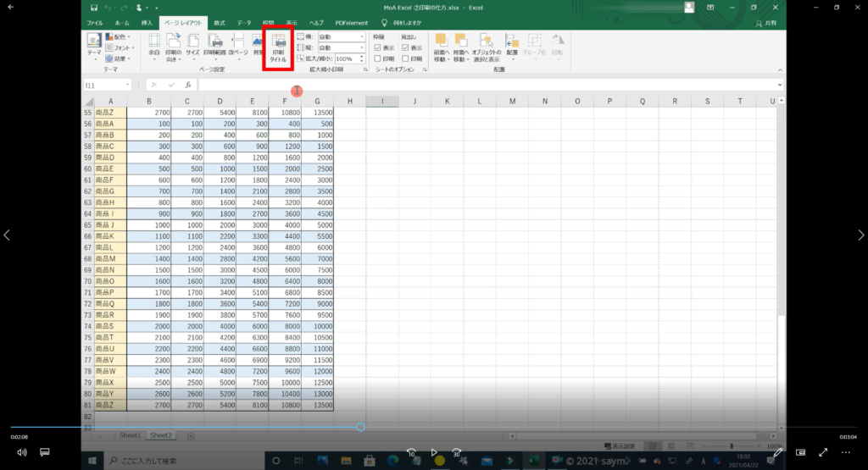
Task: Click the 前面へ移動 (Bring Forward) icon
Action: 441,47
